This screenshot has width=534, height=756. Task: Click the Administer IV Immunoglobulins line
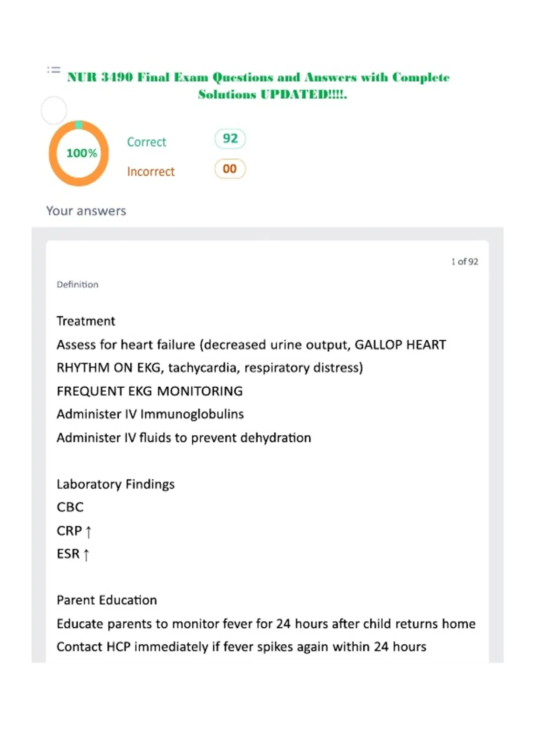tap(150, 414)
